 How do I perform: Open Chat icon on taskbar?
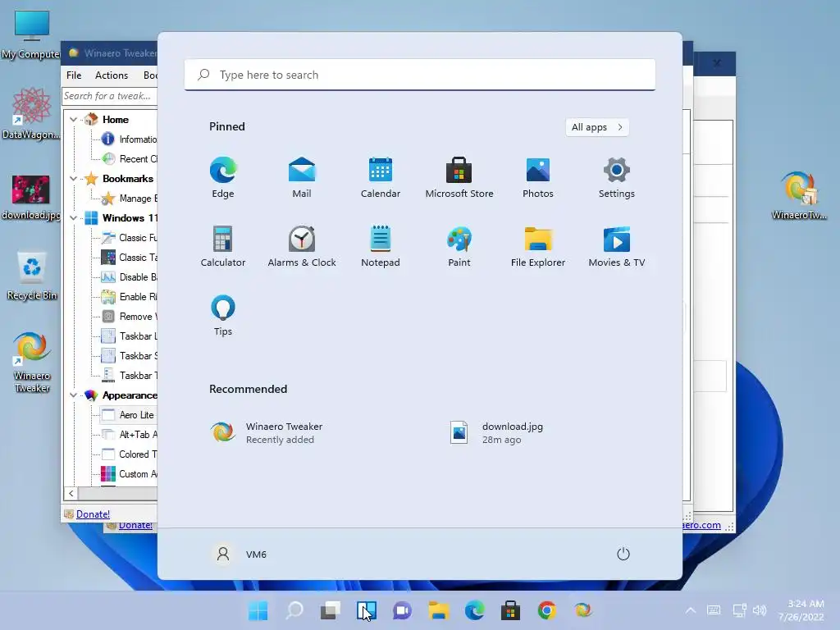pos(402,610)
